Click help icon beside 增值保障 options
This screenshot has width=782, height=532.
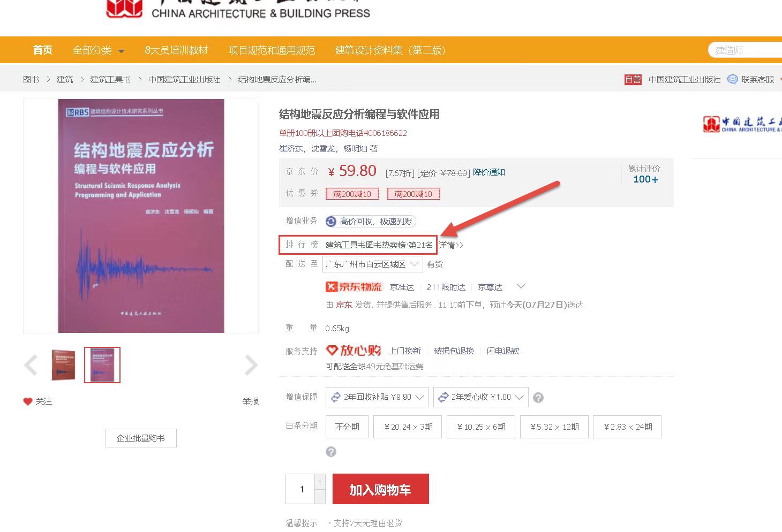(539, 397)
